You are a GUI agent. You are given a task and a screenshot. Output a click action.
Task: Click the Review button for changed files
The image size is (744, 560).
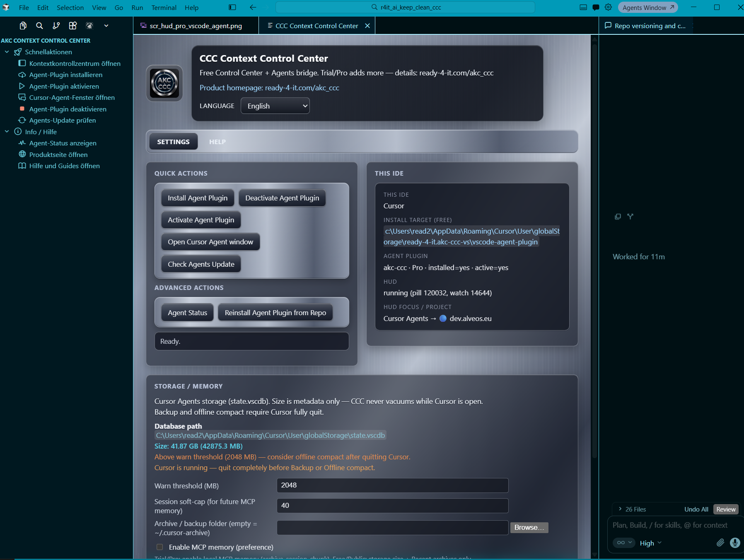click(726, 509)
